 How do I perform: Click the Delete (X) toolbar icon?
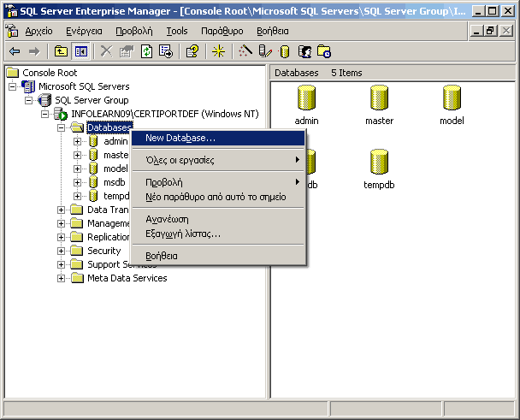106,51
